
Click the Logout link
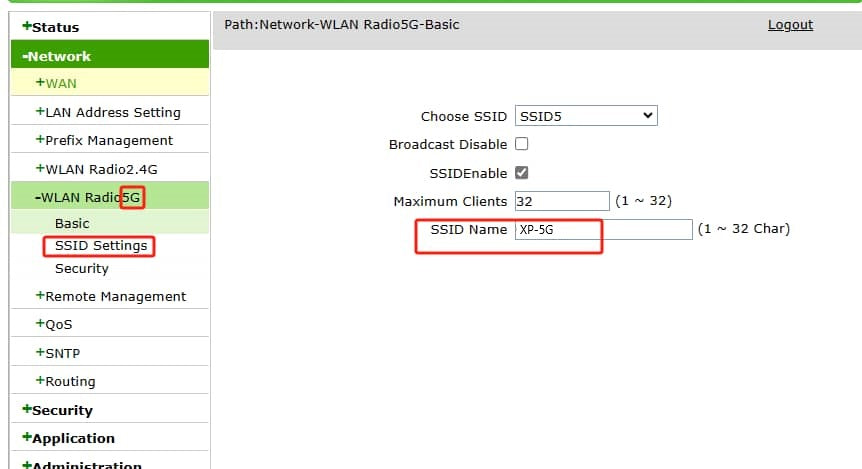tap(790, 24)
